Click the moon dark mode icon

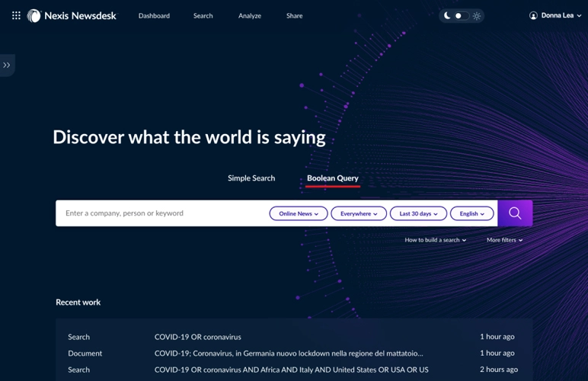447,15
